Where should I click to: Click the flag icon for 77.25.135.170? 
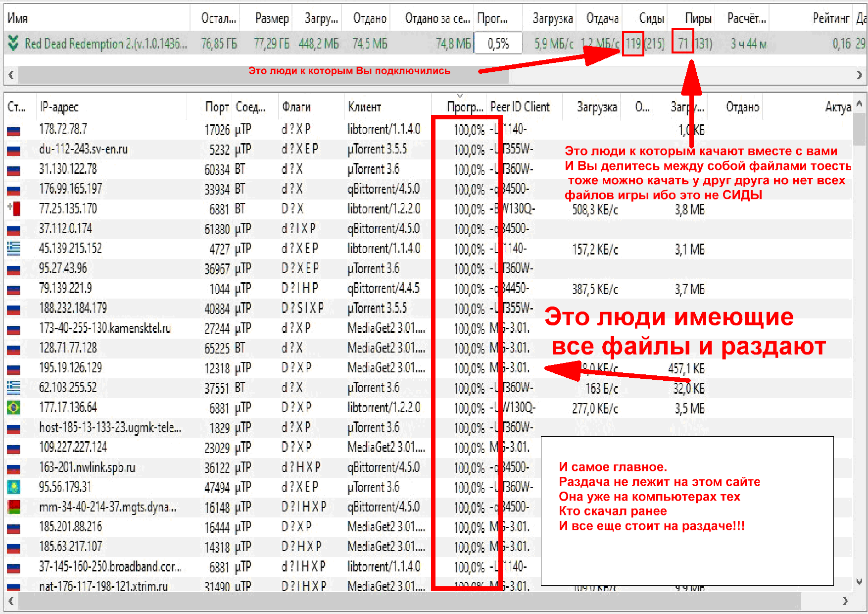click(14, 209)
